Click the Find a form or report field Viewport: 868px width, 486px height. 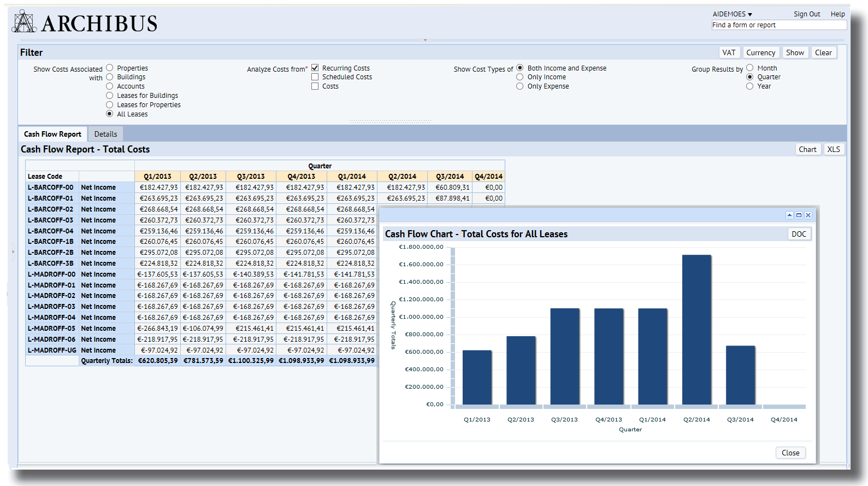tap(779, 25)
